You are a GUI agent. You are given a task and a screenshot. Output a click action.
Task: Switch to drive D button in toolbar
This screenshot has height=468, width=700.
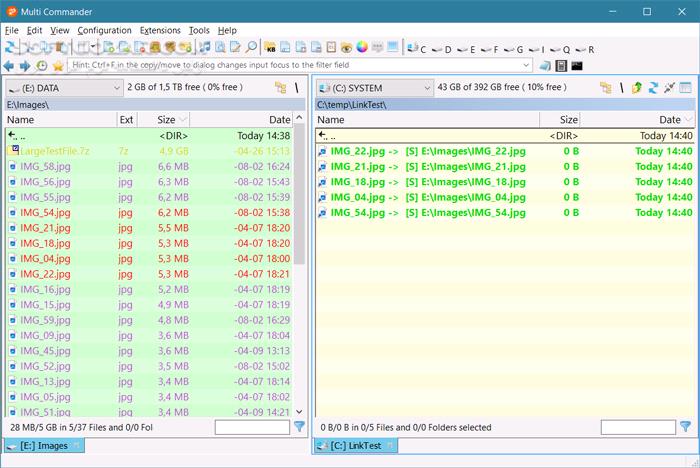pyautogui.click(x=442, y=49)
